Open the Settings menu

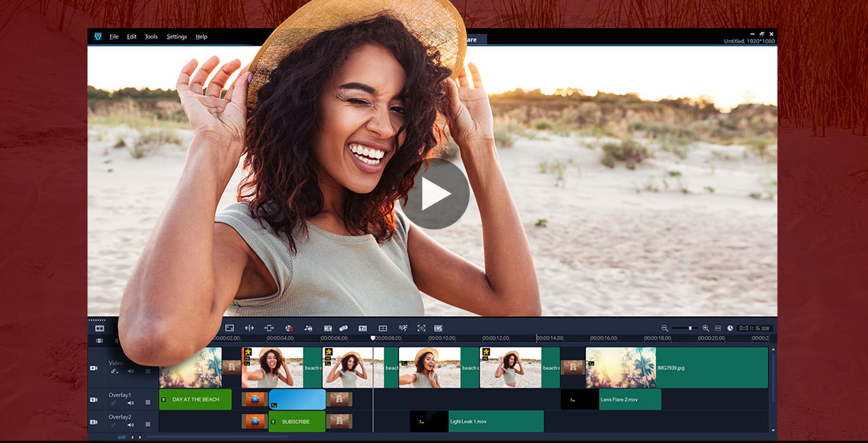[x=176, y=36]
